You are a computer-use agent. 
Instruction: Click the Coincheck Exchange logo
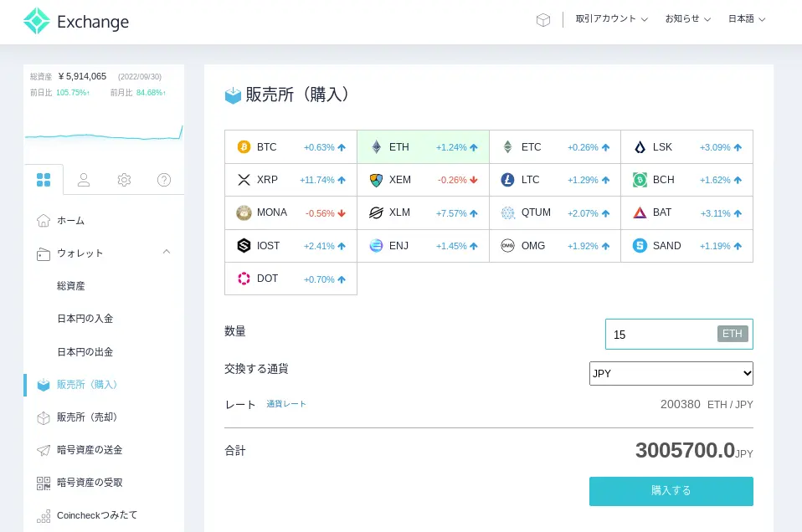tap(76, 22)
